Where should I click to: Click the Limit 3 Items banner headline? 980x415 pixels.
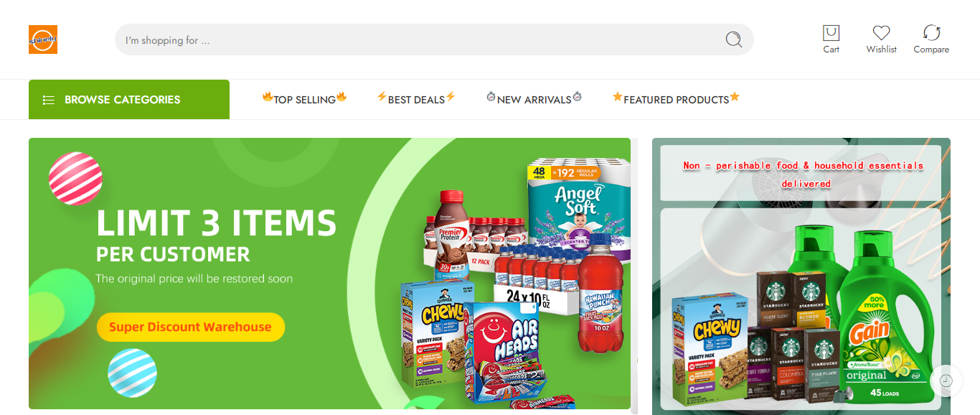217,223
